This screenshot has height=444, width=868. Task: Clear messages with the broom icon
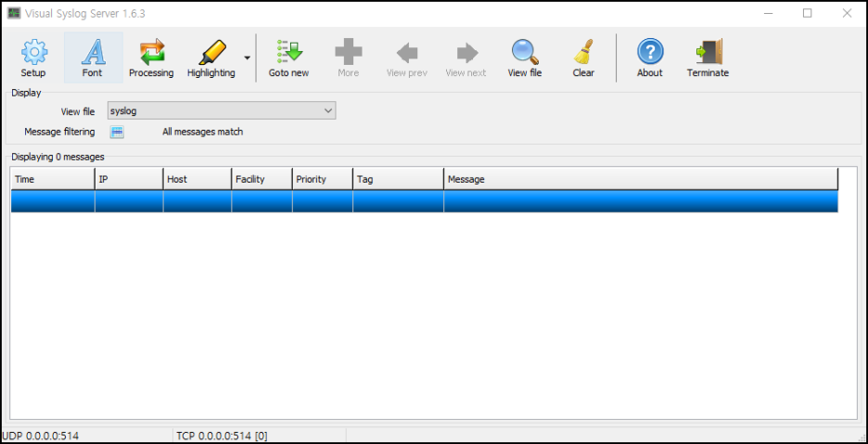[x=583, y=52]
